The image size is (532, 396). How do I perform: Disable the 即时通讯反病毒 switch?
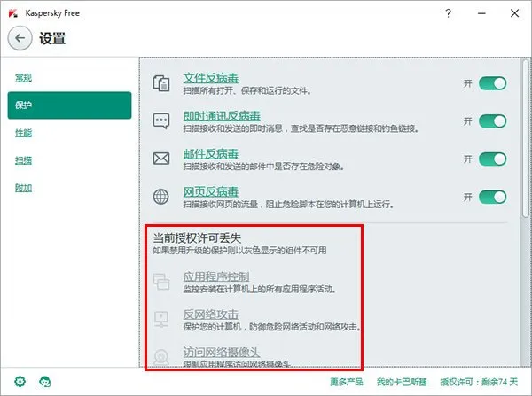492,120
